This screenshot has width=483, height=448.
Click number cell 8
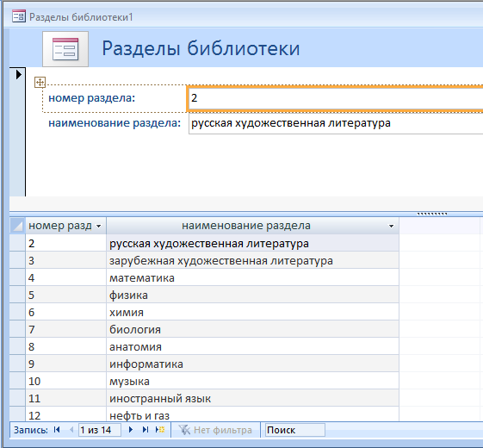pos(66,347)
